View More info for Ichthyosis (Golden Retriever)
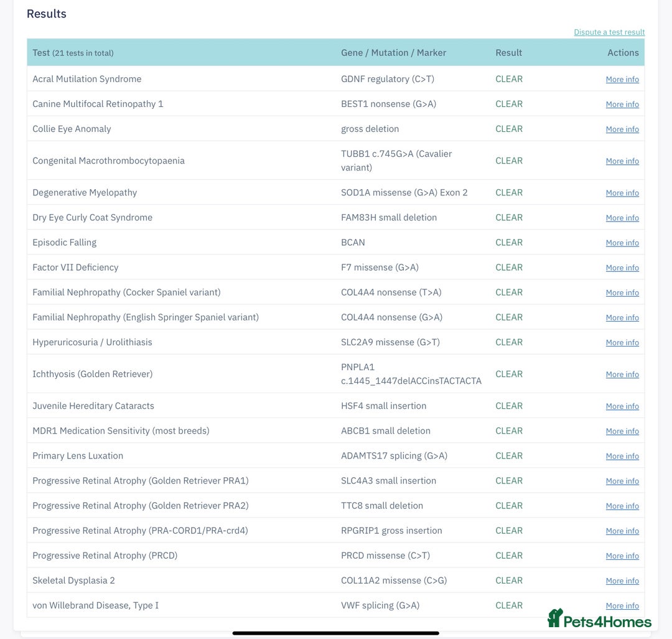This screenshot has height=639, width=672. (x=622, y=375)
